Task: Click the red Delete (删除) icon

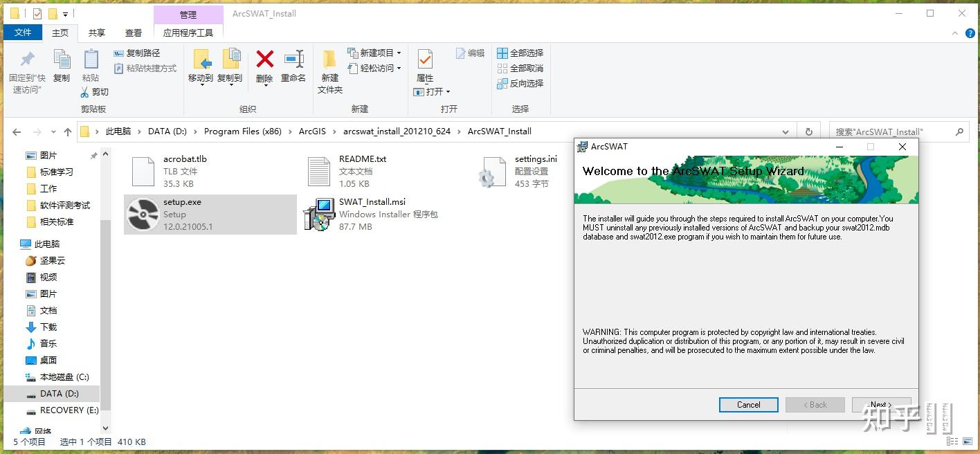Action: tap(264, 59)
